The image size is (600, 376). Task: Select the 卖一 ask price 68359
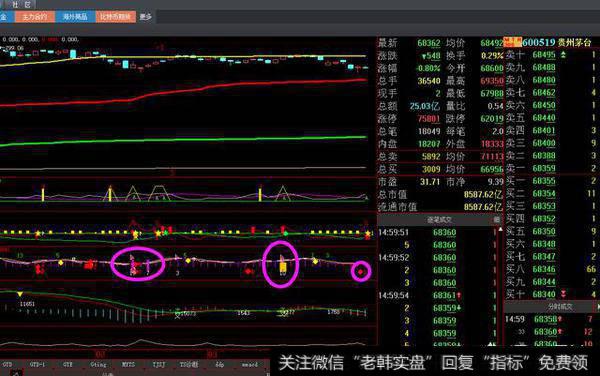click(x=544, y=168)
